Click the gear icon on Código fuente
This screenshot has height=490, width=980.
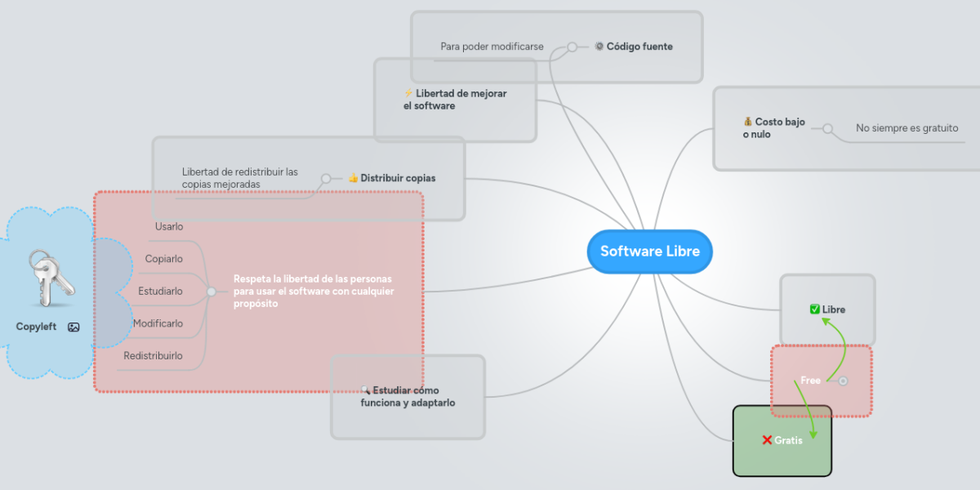pyautogui.click(x=599, y=47)
